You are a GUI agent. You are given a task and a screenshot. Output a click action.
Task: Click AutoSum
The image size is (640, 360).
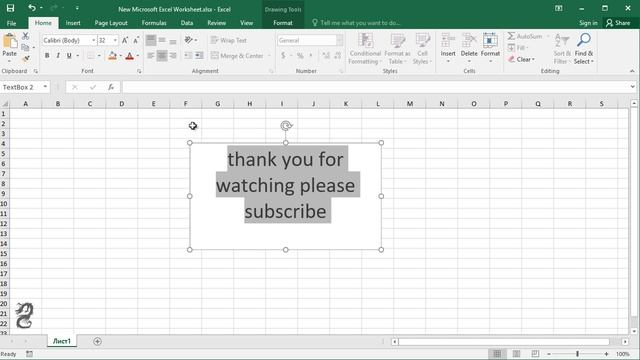coord(526,36)
